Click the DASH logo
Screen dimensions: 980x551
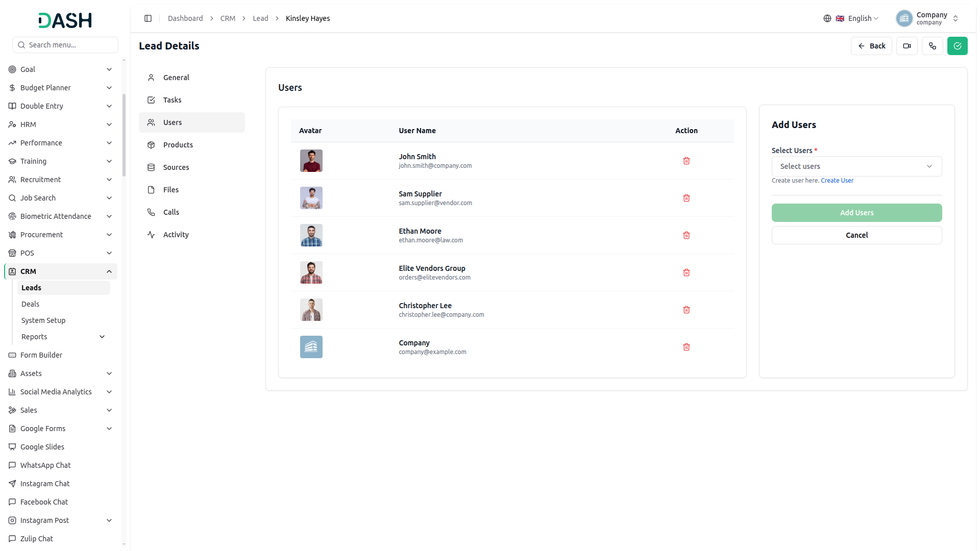(65, 20)
